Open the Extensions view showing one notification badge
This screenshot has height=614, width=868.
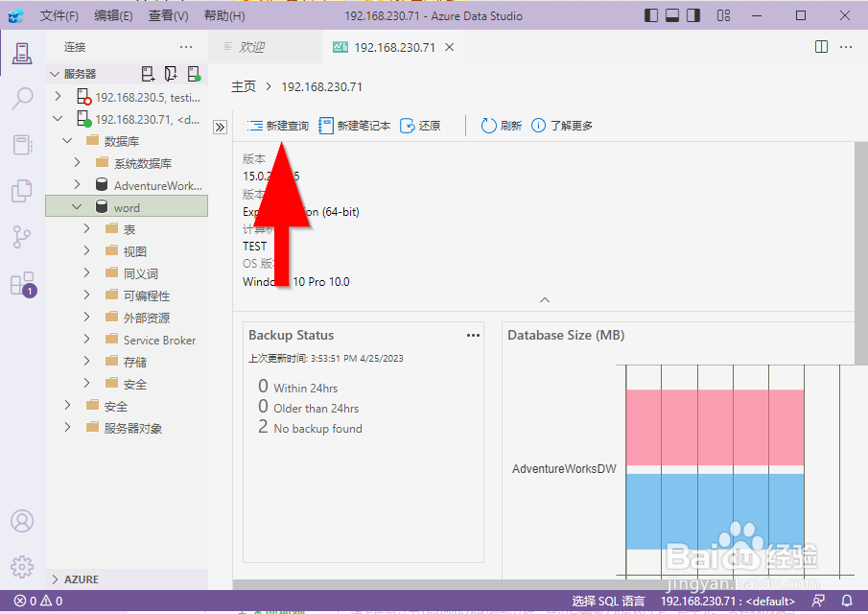[22, 283]
